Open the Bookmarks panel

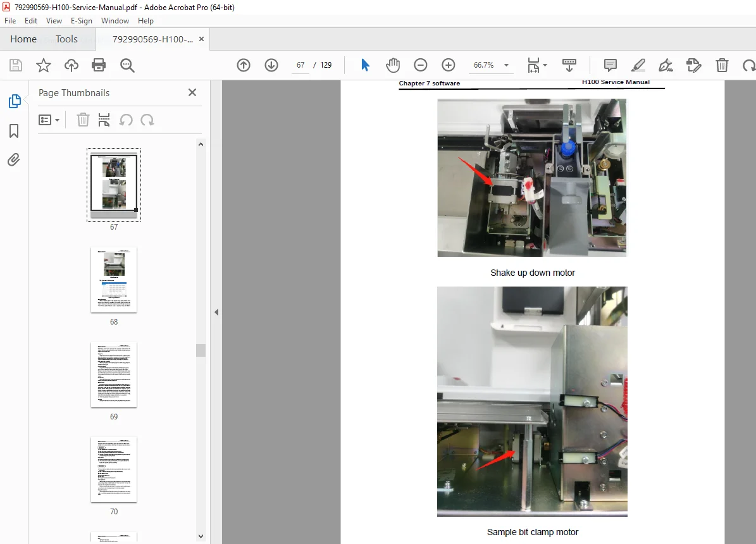(x=14, y=131)
